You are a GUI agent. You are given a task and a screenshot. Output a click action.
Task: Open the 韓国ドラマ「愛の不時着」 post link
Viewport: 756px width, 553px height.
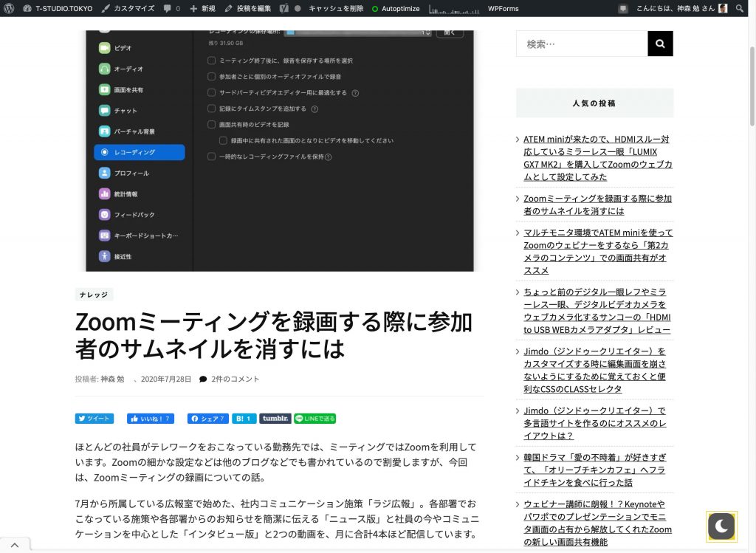(595, 470)
